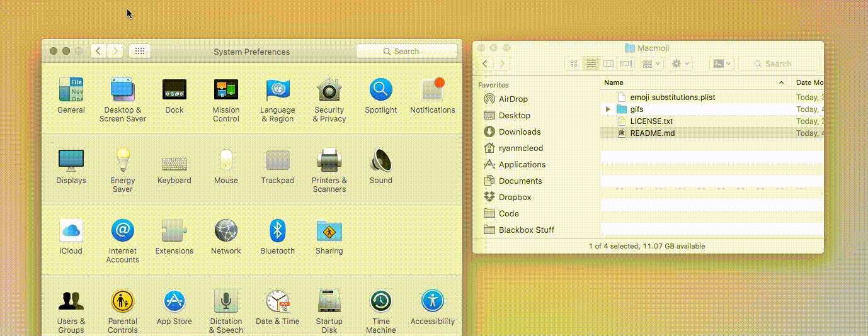Screen dimensions: 868x336
Task: Go forward in the Macmoji Finder window
Action: (x=502, y=64)
